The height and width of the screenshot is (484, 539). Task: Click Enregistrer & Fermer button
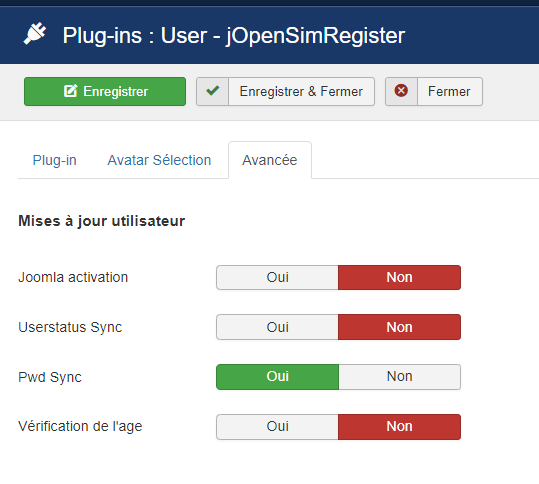click(x=285, y=91)
